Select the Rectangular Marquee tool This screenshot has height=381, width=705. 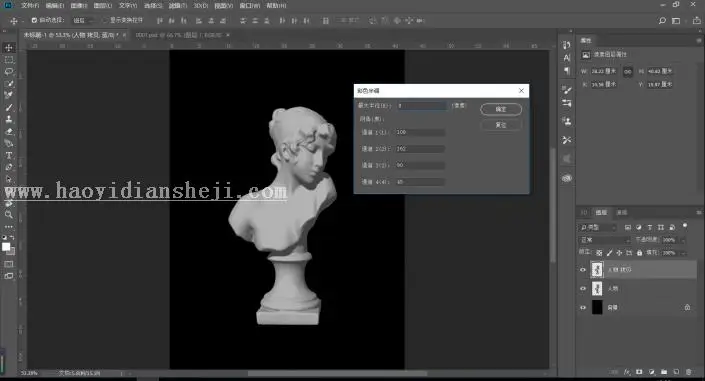tap(9, 60)
